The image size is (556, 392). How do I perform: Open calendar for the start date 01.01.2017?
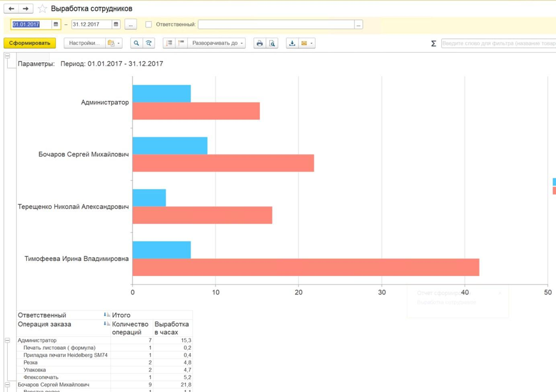click(56, 24)
